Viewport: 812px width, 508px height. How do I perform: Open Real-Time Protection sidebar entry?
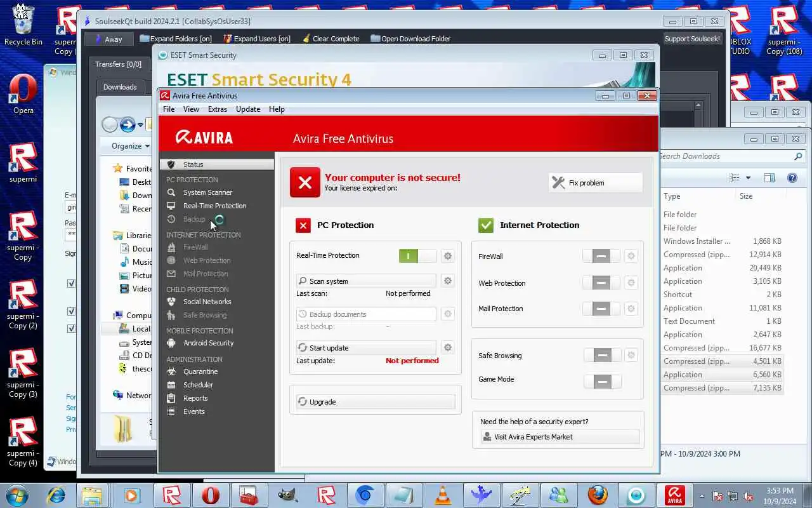click(214, 206)
